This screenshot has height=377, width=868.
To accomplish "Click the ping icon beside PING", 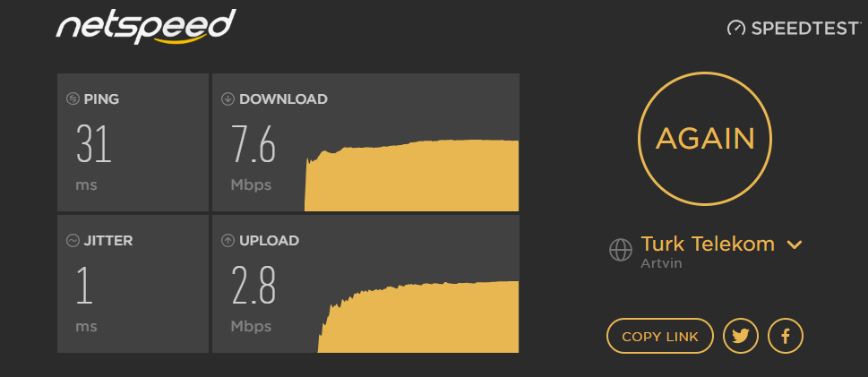I will 73,99.
